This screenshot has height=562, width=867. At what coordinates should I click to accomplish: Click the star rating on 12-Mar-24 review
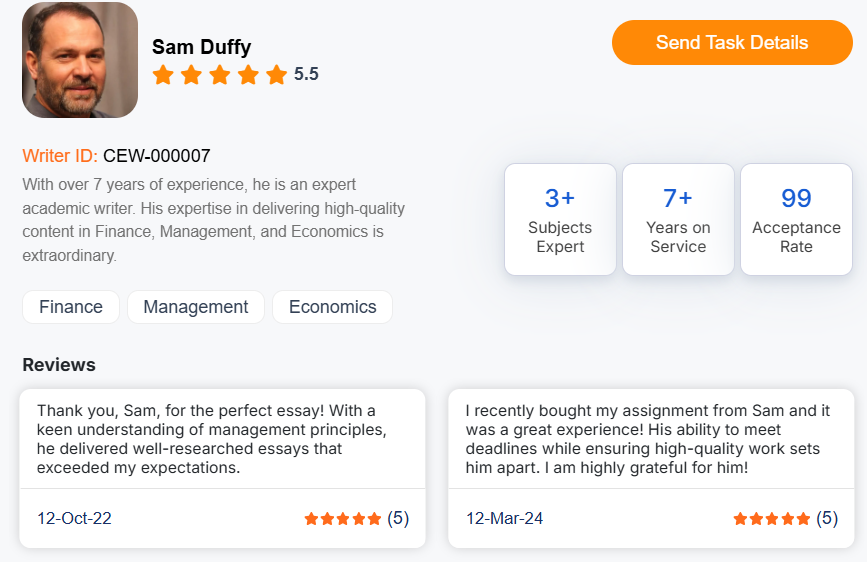[772, 518]
